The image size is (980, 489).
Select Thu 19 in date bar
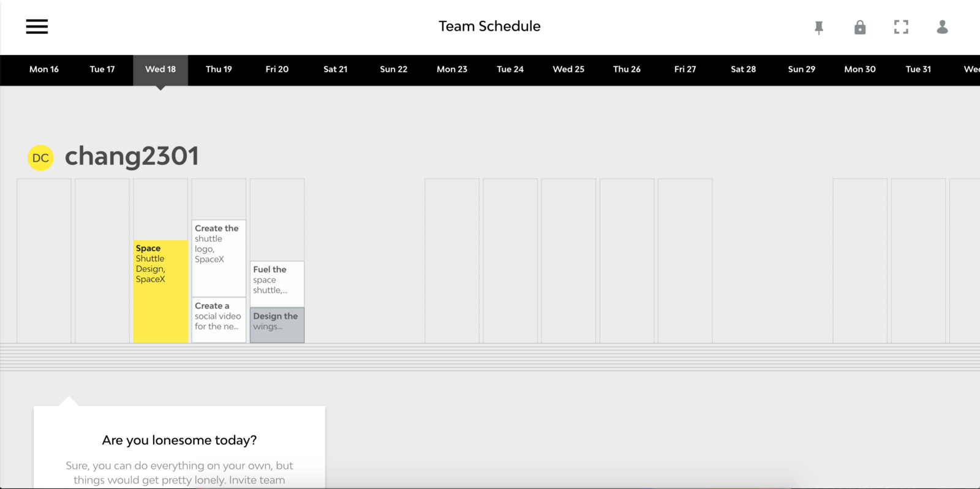219,69
